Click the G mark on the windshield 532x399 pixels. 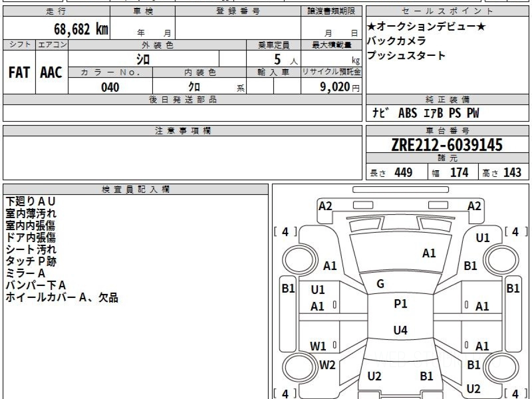(x=380, y=284)
